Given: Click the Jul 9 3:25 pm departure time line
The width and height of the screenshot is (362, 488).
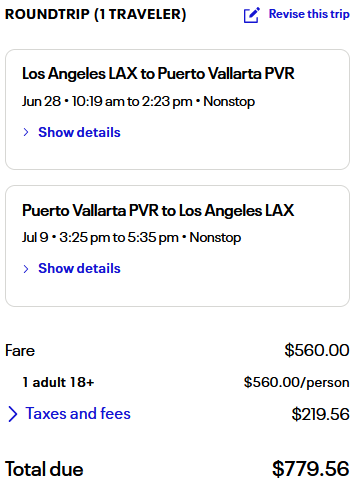Looking at the screenshot, I should [131, 238].
